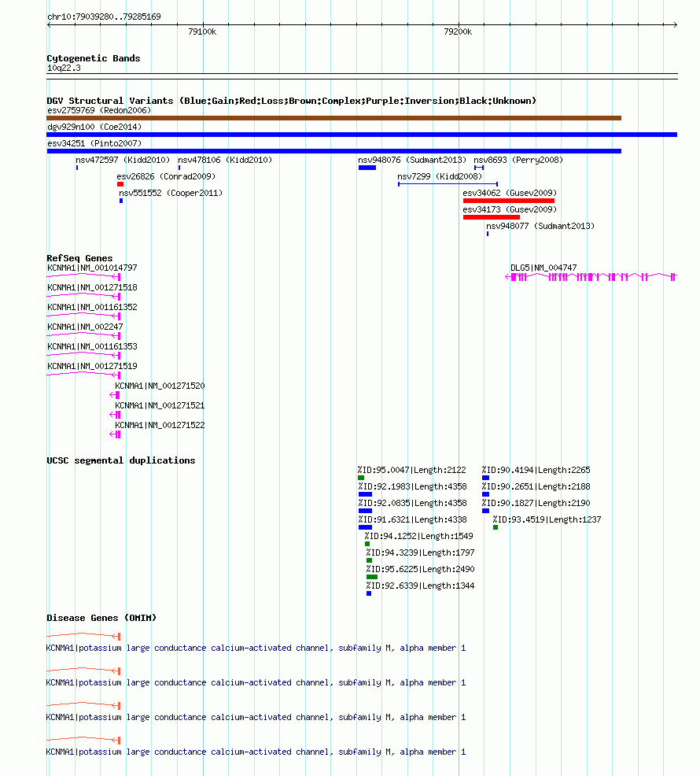Click the nsv7299 (Kidd2008) label

[440, 176]
